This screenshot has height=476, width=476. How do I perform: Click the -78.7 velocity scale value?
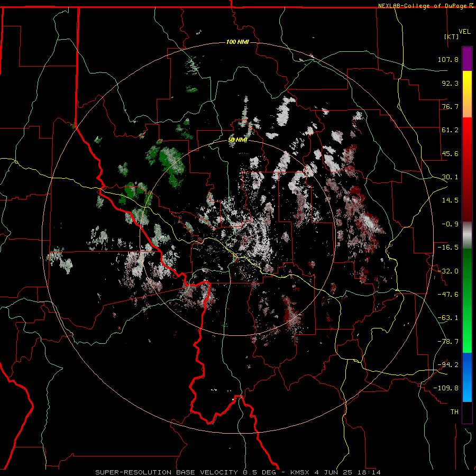[x=448, y=342]
